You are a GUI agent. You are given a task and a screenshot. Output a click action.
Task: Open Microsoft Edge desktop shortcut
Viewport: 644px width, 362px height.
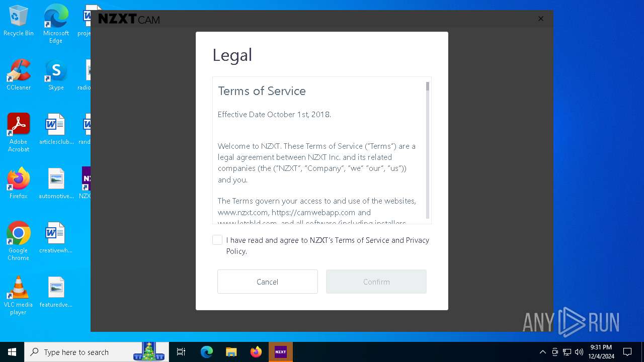click(56, 24)
